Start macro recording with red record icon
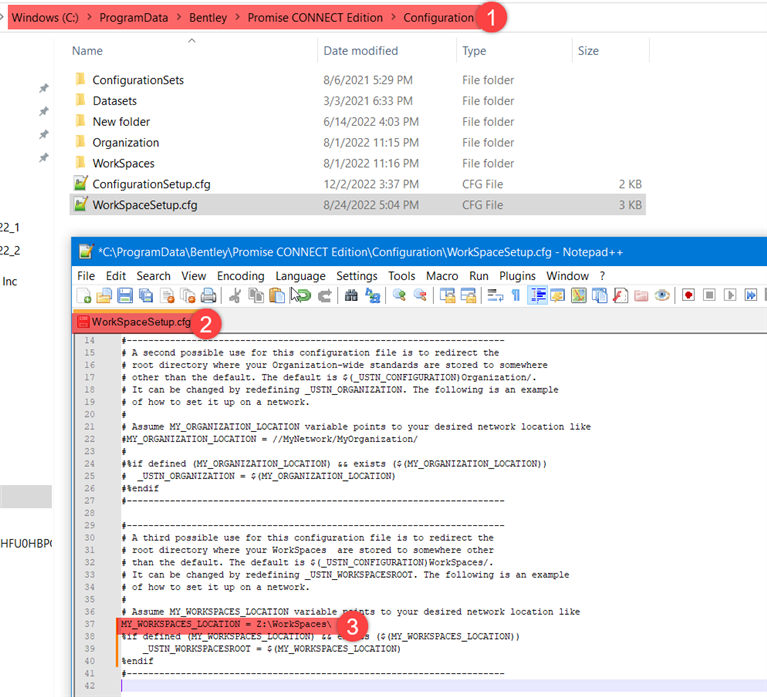The height and width of the screenshot is (697, 767). pos(688,295)
